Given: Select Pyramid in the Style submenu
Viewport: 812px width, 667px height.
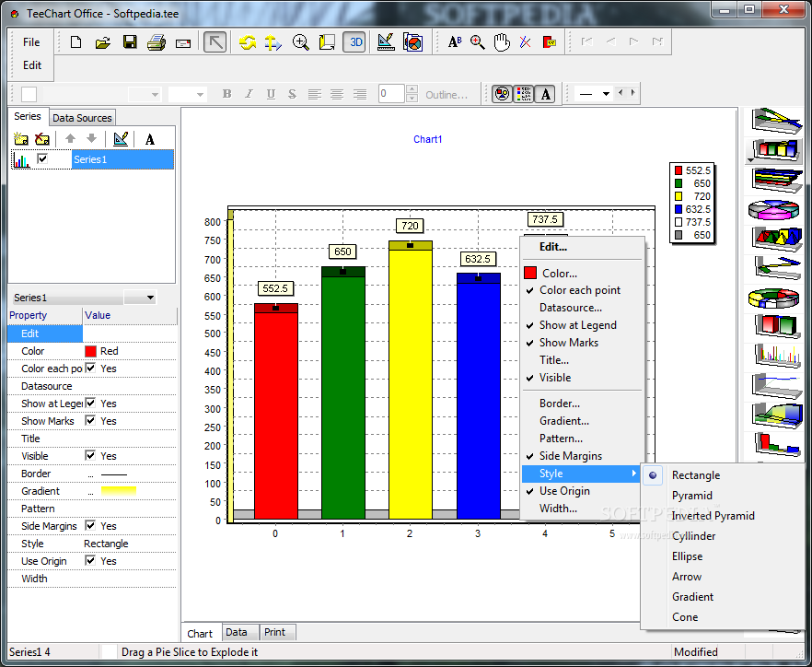Looking at the screenshot, I should [x=692, y=496].
